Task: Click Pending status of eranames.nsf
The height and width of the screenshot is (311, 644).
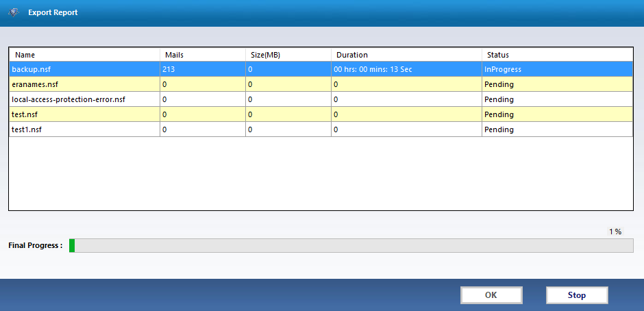Action: [558, 85]
